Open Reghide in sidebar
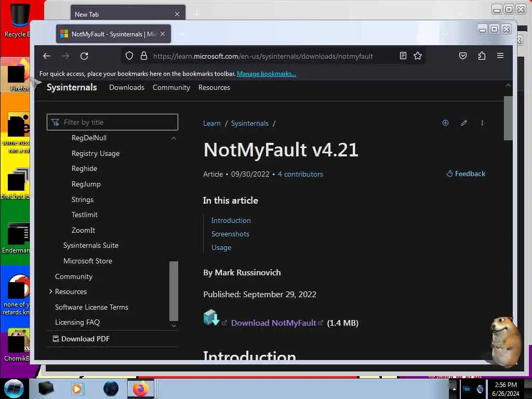 (85, 168)
